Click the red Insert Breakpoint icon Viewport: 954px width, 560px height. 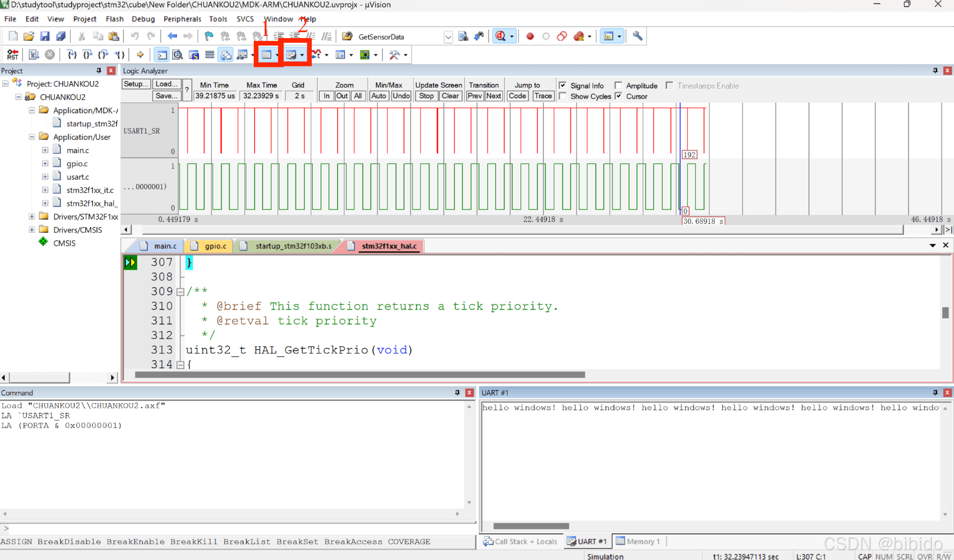(530, 36)
